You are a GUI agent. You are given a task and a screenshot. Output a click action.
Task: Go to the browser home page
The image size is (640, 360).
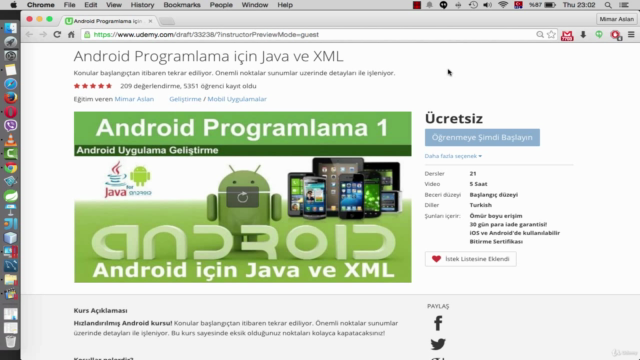pos(71,35)
